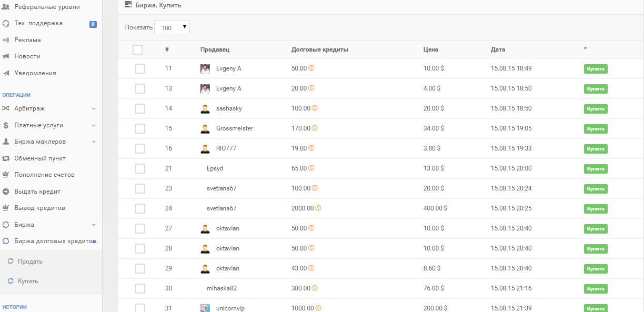Click the referral levels people icon
This screenshot has height=312, width=644.
click(6, 7)
